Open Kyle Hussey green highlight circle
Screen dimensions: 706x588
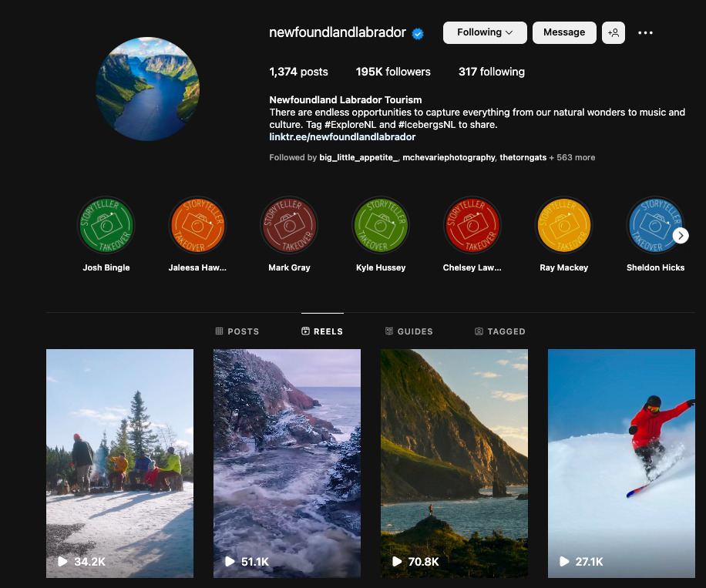381,225
